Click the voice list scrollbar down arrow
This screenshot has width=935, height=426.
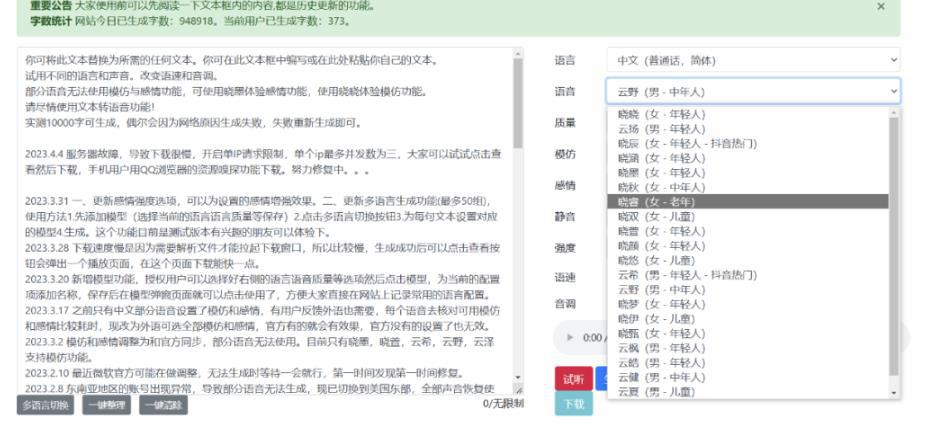coord(894,393)
